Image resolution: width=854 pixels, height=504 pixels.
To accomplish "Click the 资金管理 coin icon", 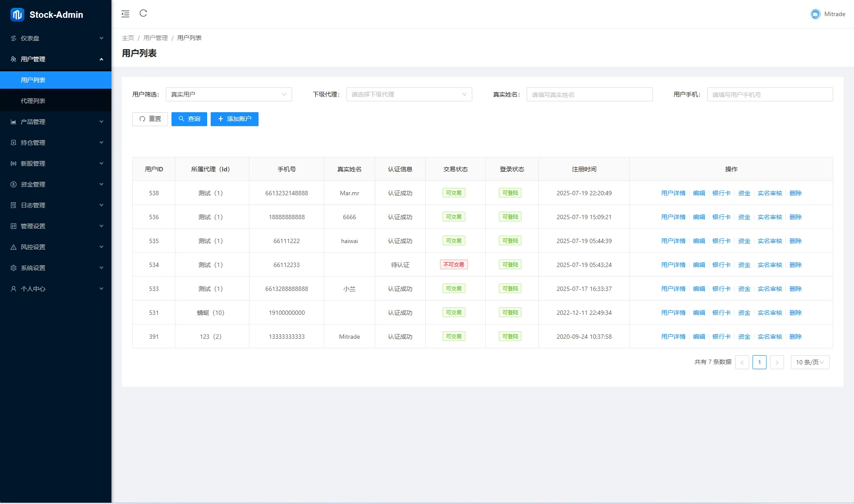I will coord(13,184).
